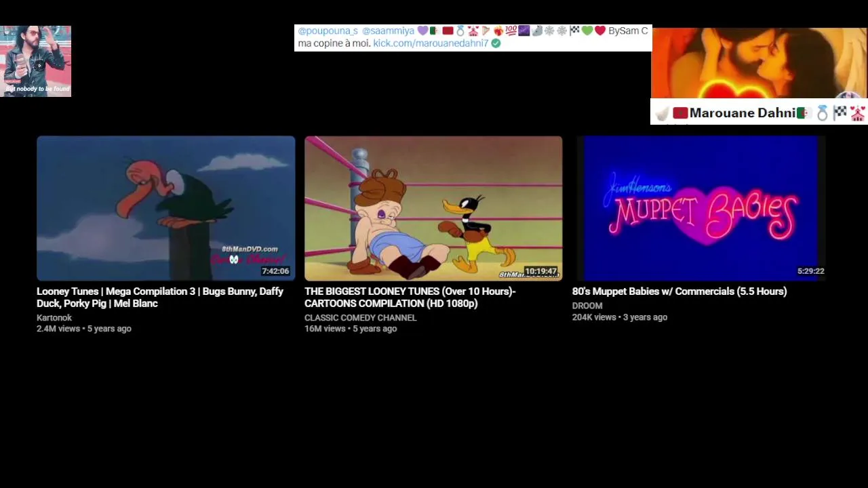This screenshot has width=868, height=488.
Task: Click title '80's Muppet Babies w/ Commercials'
Action: pos(679,291)
